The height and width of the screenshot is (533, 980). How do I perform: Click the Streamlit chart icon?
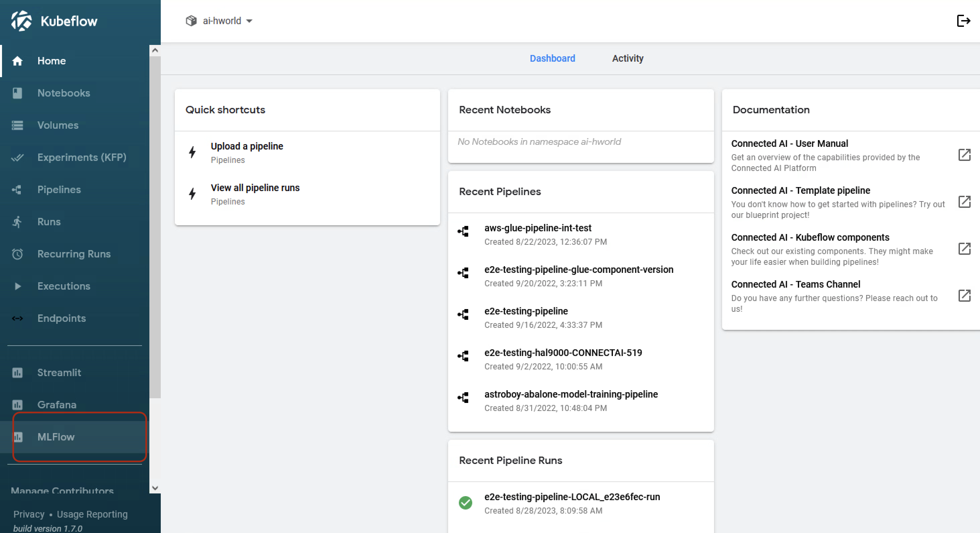(x=17, y=372)
